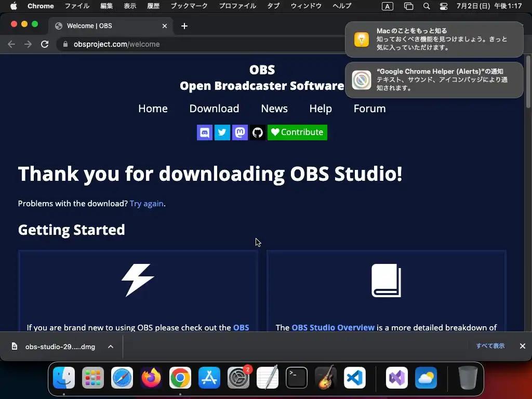This screenshot has width=532, height=399.
Task: Open App Store from the Dock
Action: point(209,378)
